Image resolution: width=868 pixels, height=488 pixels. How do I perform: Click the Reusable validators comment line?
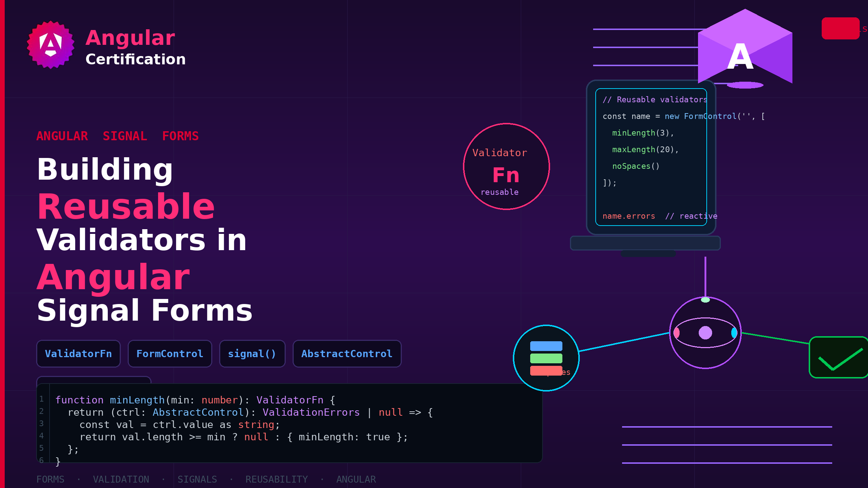655,100
